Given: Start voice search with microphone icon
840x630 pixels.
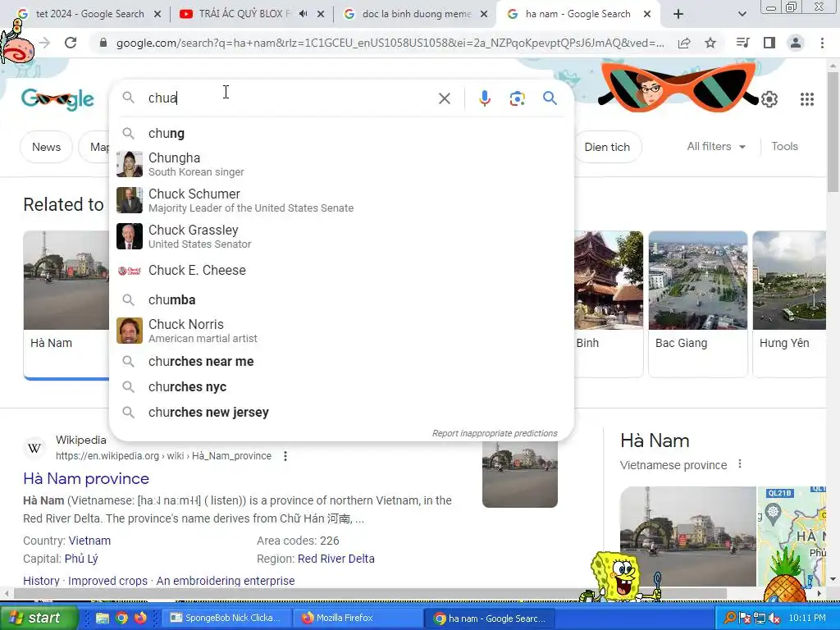Looking at the screenshot, I should pos(484,98).
